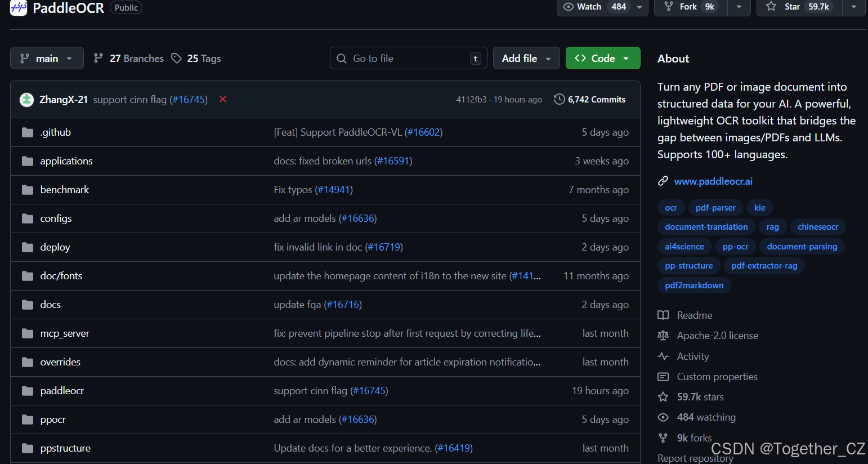Star the PaddleOCR repository

tap(791, 7)
